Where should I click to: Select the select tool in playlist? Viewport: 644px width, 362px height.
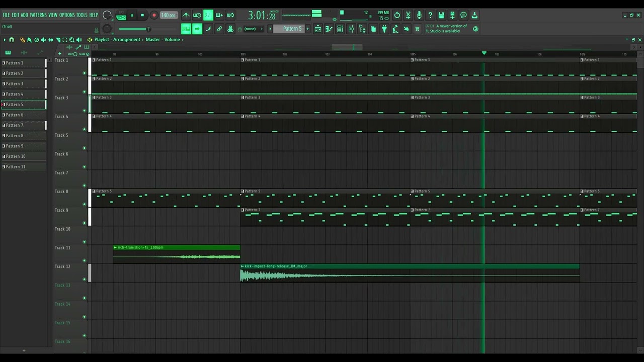64,40
